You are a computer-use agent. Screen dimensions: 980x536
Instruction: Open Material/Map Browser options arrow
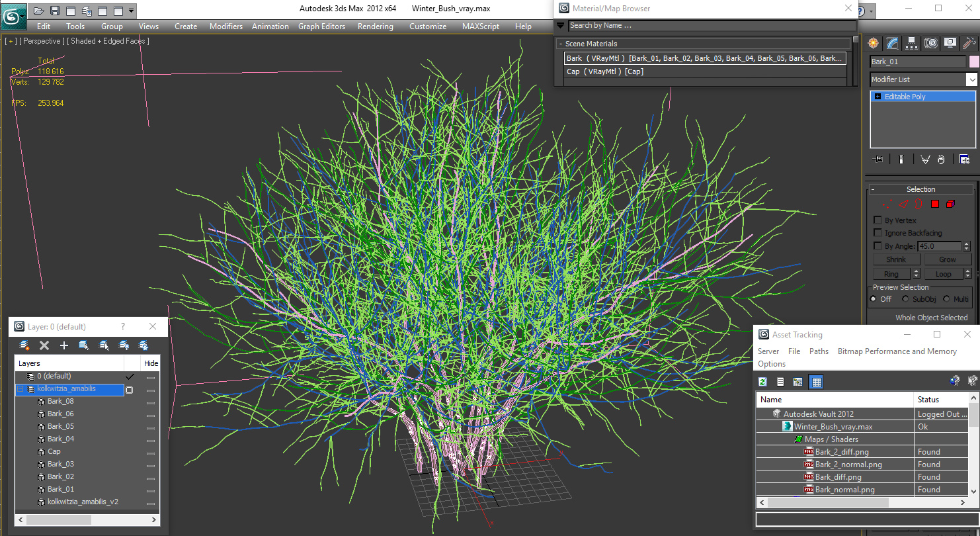pos(560,26)
